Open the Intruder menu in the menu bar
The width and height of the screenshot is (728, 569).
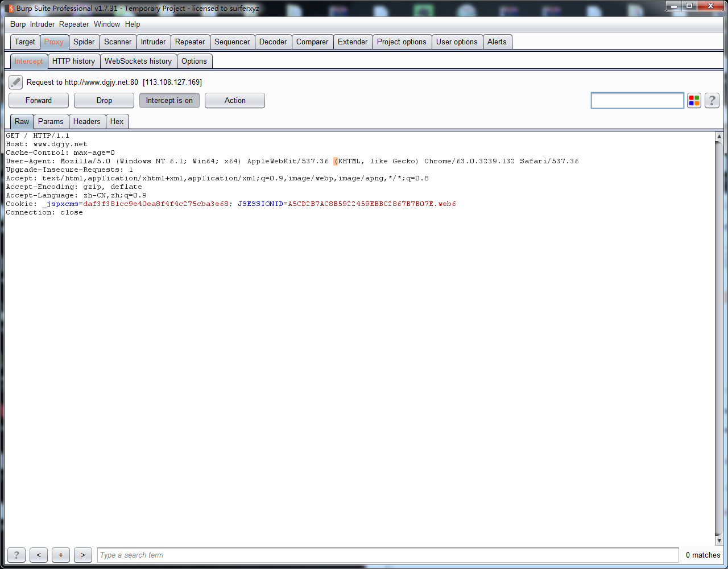(x=43, y=24)
